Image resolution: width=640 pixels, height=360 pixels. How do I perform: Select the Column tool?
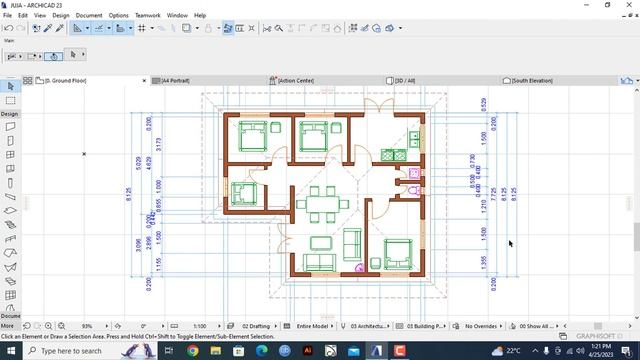(x=11, y=183)
